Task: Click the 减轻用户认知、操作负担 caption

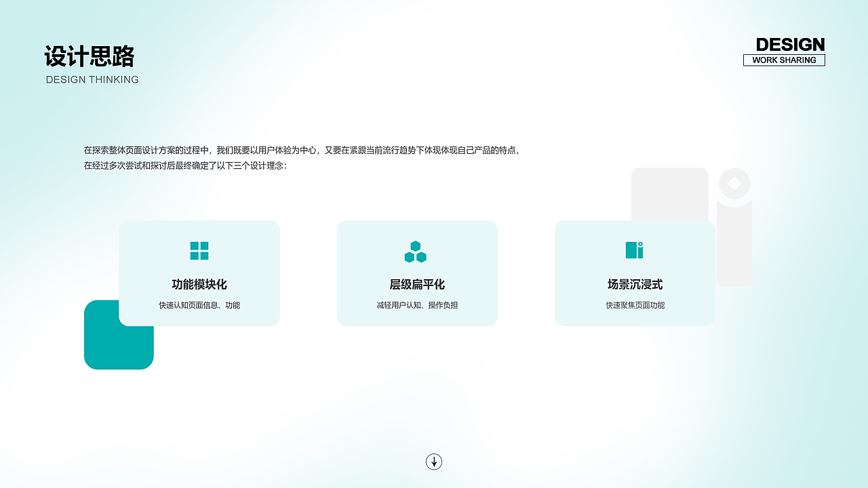Action: point(416,305)
